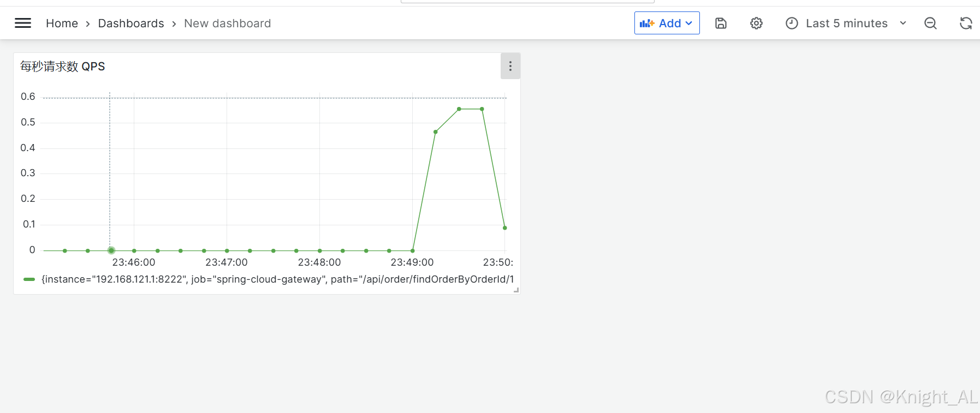Click the resize handle of QPS panel
The width and height of the screenshot is (980, 413).
[x=516, y=290]
